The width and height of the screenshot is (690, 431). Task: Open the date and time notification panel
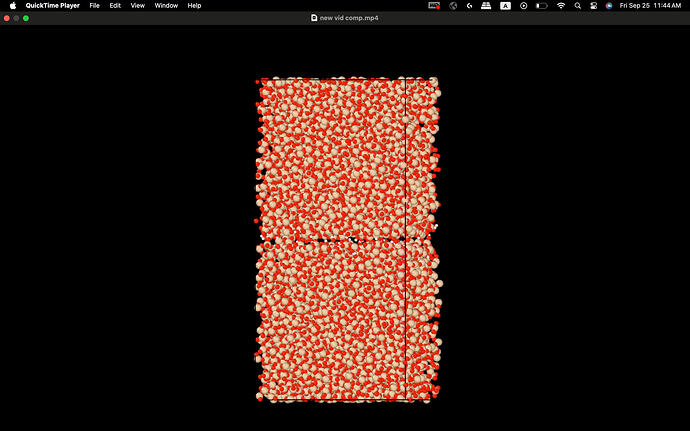tap(650, 6)
